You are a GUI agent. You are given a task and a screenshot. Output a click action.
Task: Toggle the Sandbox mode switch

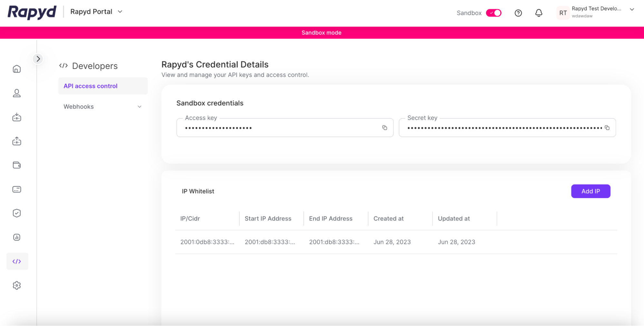coord(494,13)
